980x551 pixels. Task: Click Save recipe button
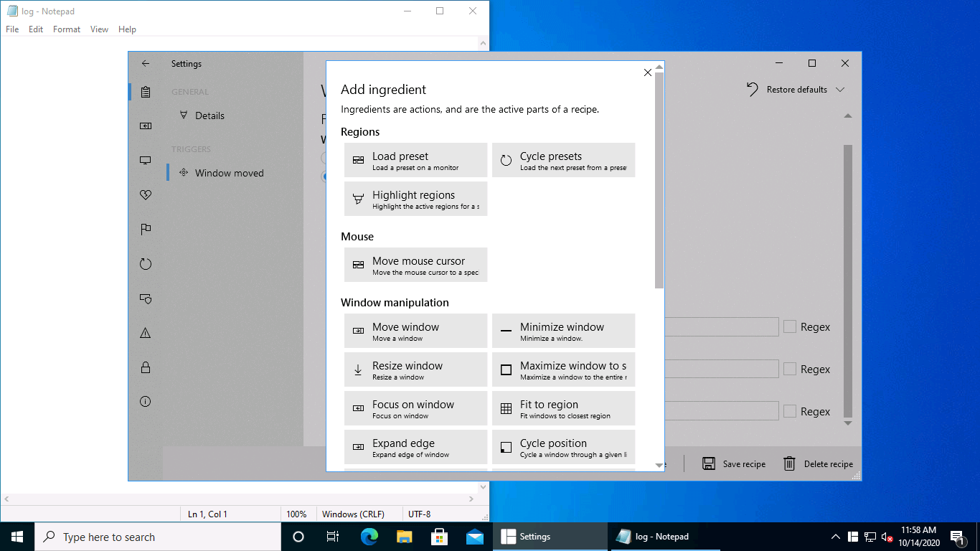coord(734,464)
